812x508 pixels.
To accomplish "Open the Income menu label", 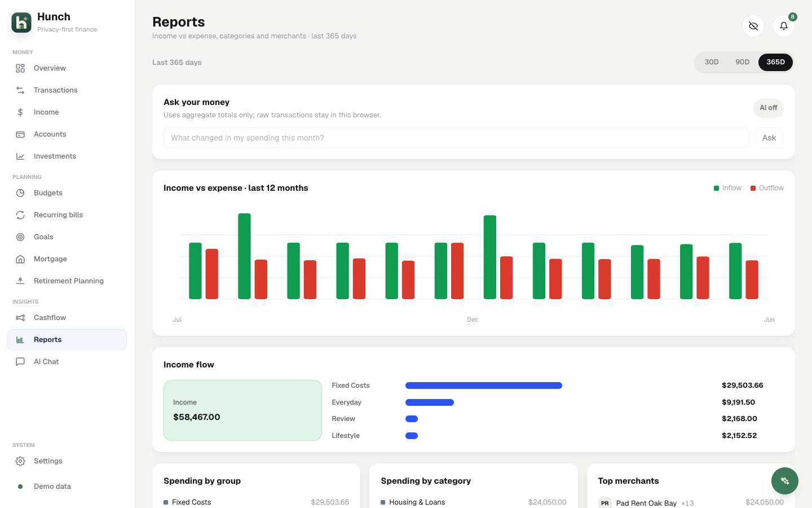I will 46,112.
